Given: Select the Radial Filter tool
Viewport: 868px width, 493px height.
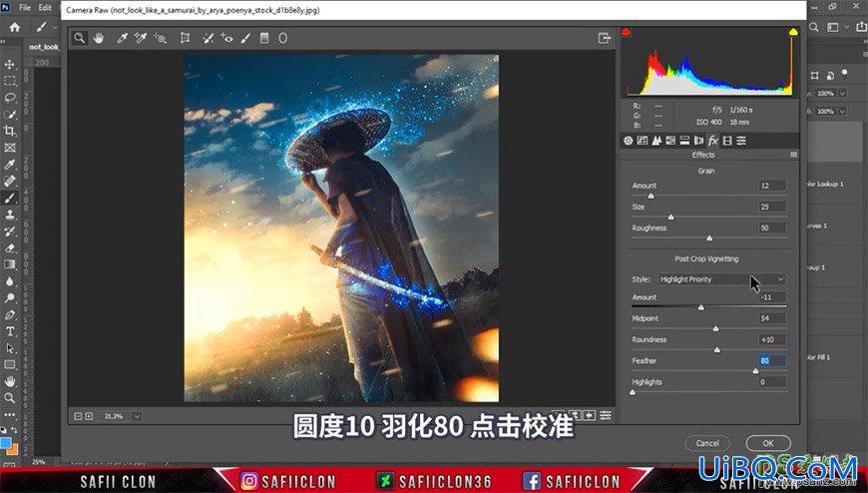Looking at the screenshot, I should pyautogui.click(x=283, y=38).
